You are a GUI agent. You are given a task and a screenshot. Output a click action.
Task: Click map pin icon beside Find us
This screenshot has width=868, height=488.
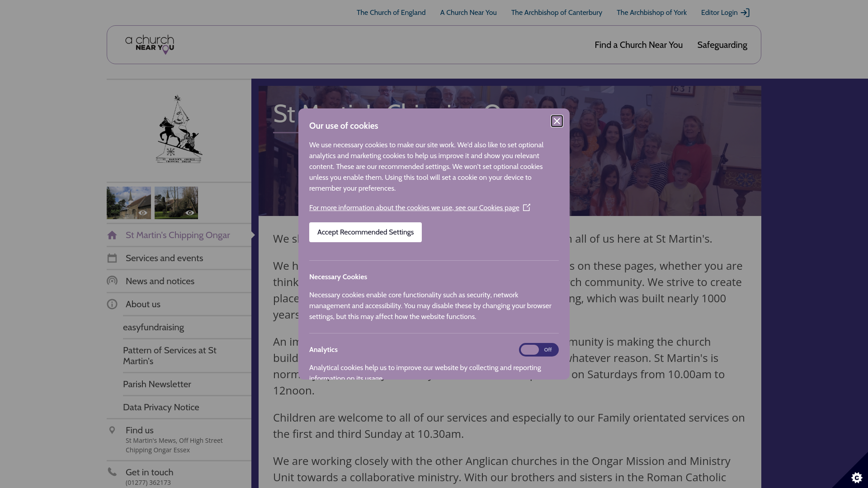click(112, 430)
